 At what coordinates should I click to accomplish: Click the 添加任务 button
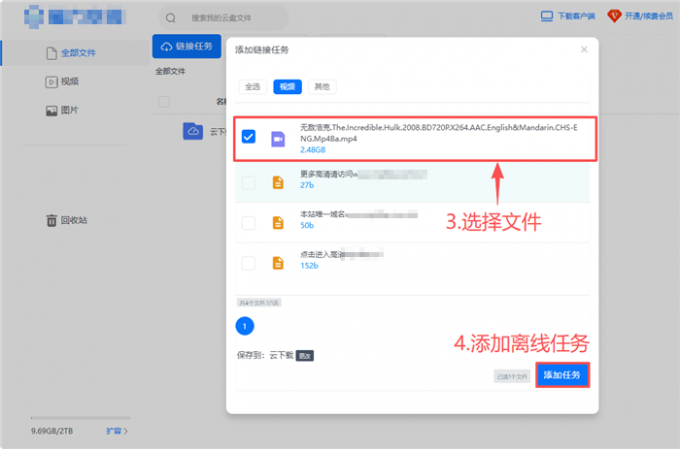point(562,375)
